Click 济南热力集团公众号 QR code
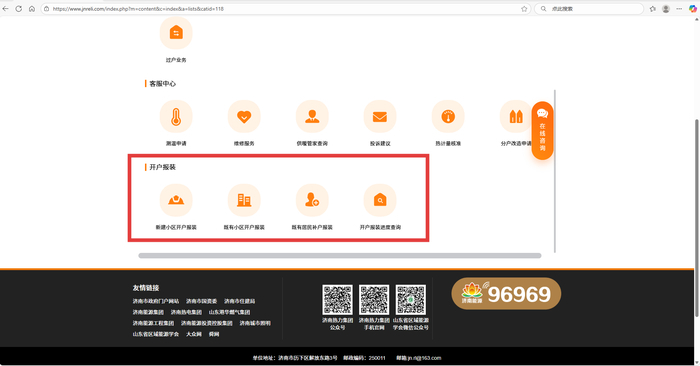700x366 pixels. point(338,300)
